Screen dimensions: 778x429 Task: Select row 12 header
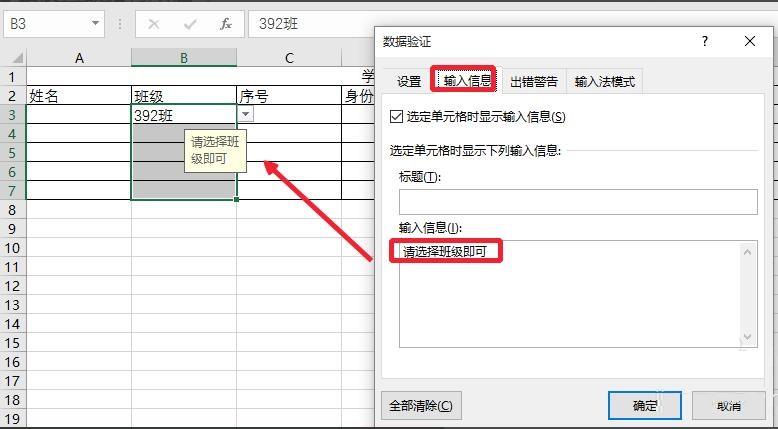12,286
